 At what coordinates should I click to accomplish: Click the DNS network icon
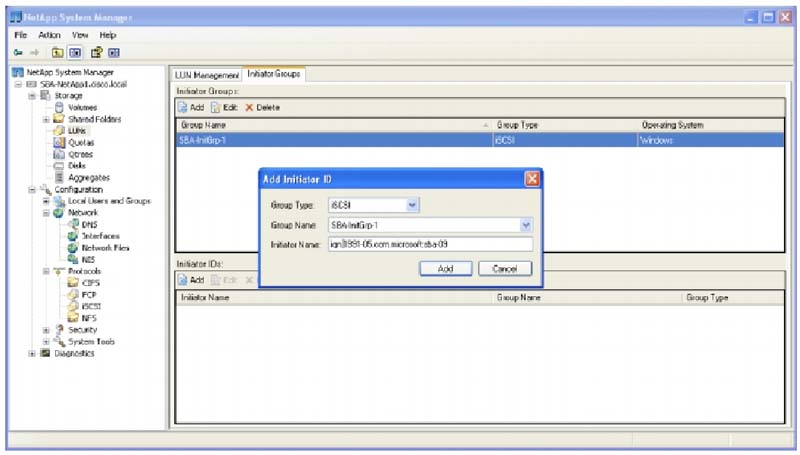click(x=73, y=224)
